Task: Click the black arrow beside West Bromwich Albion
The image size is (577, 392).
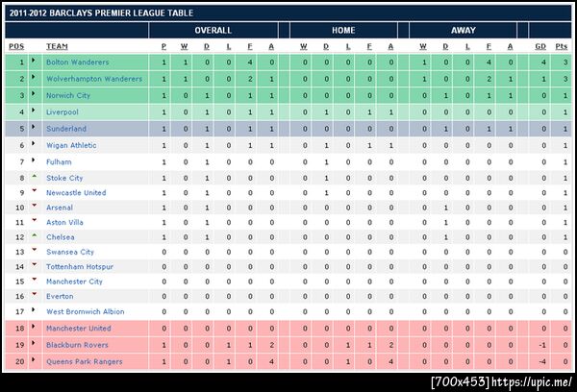Action: (35, 310)
